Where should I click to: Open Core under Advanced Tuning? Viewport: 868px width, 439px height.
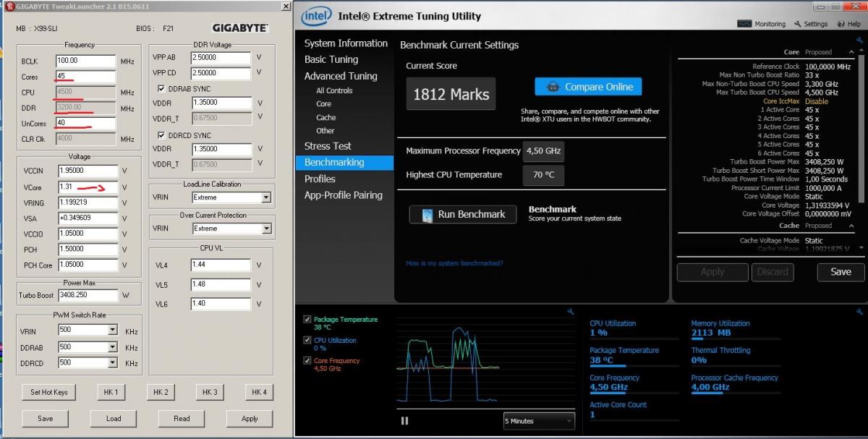coord(323,104)
